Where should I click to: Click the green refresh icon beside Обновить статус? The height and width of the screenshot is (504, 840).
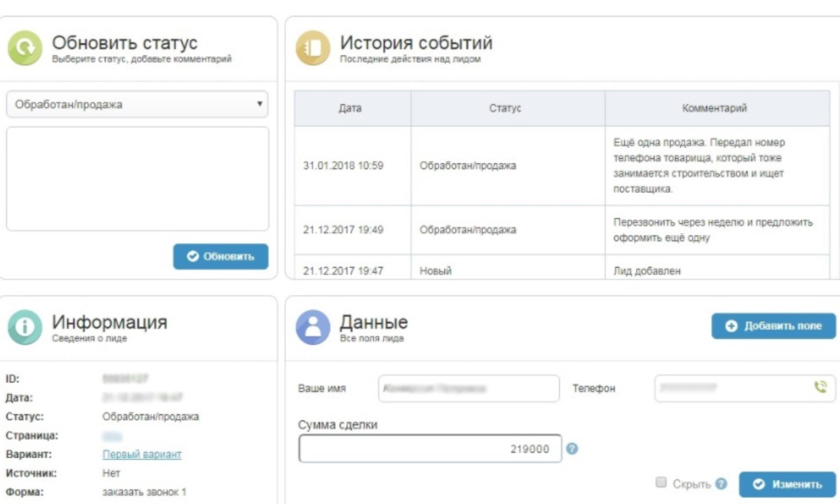pyautogui.click(x=25, y=49)
